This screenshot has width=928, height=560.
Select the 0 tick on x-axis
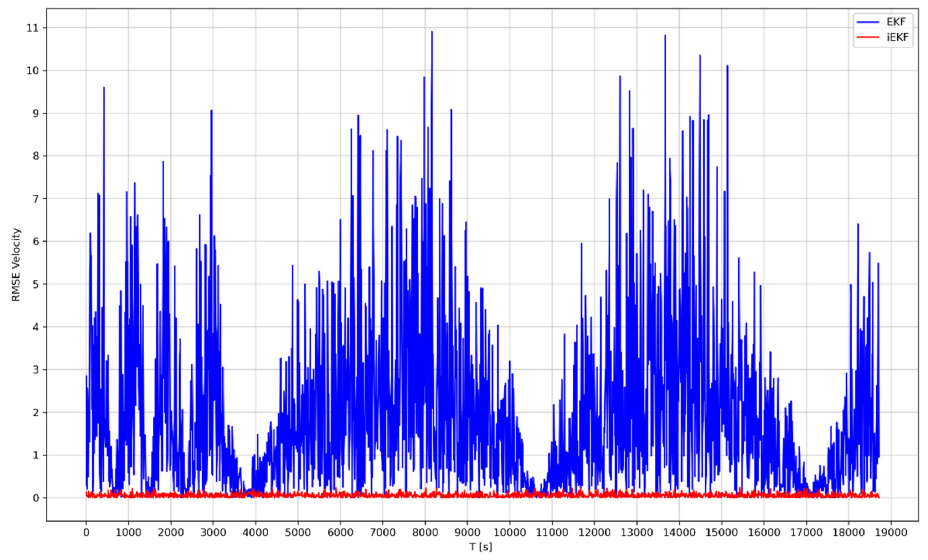coord(86,532)
